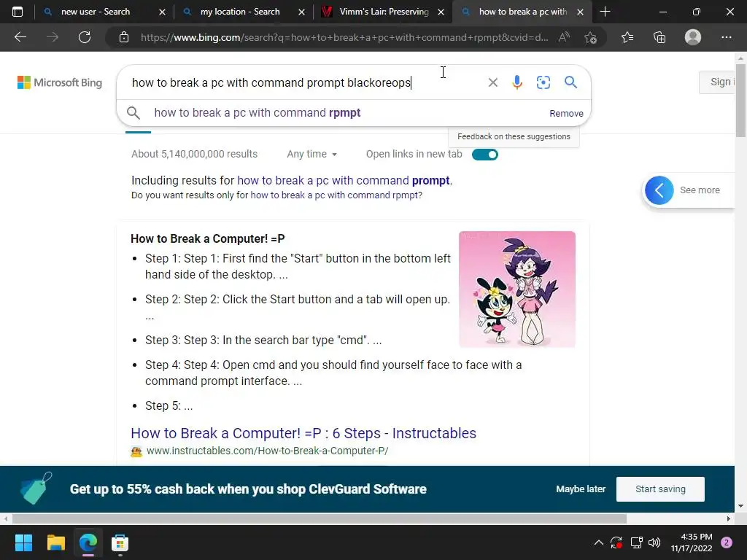This screenshot has width=747, height=560.
Task: Click the sync status tray icon
Action: click(616, 542)
